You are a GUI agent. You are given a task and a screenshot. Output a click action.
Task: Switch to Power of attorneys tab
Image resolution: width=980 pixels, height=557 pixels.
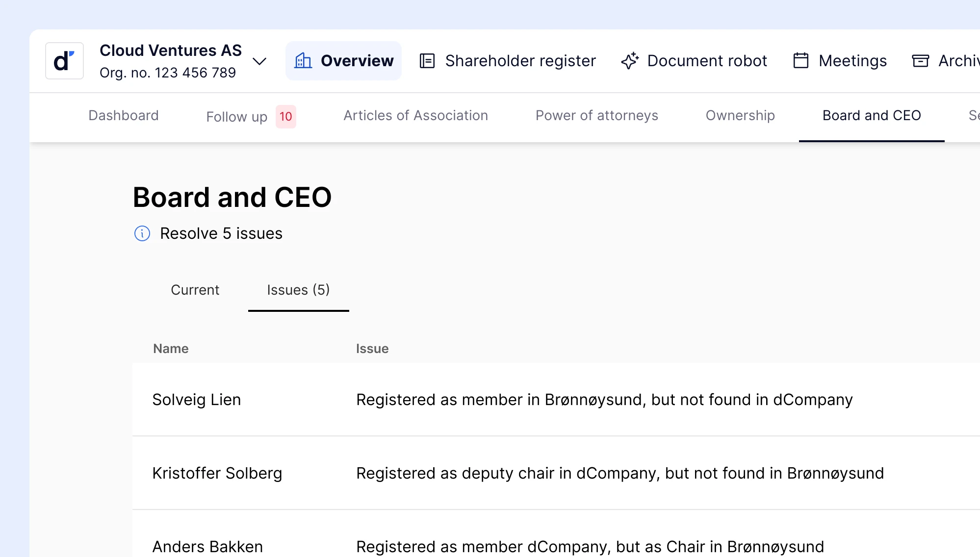click(x=596, y=116)
